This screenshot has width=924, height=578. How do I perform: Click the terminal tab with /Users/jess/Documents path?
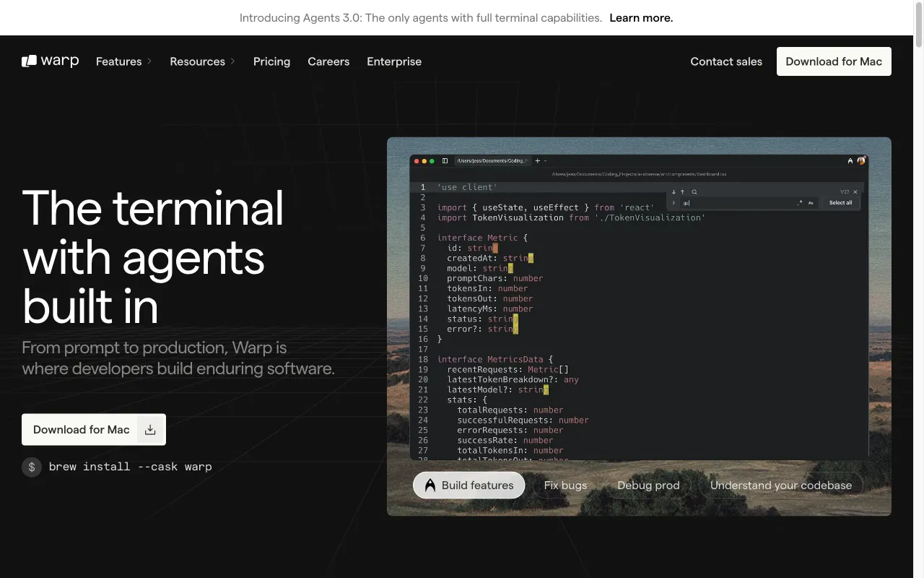(x=492, y=161)
